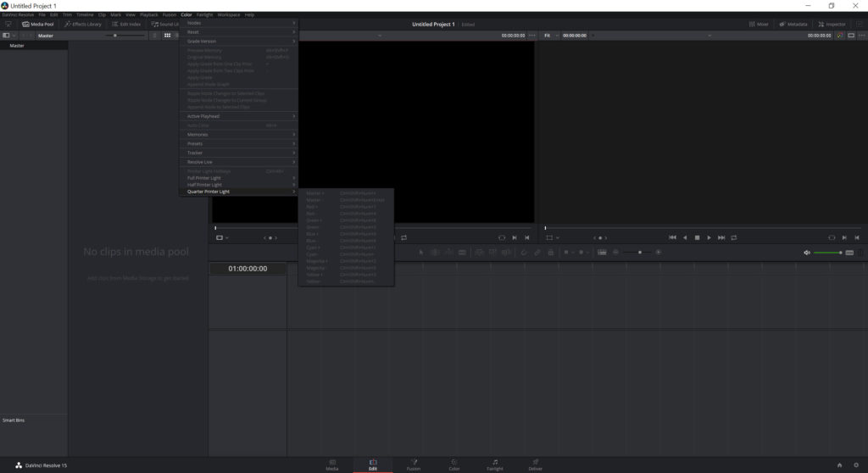868x473 pixels.
Task: Open source viewer overlay mode dropdown
Action: (222, 237)
